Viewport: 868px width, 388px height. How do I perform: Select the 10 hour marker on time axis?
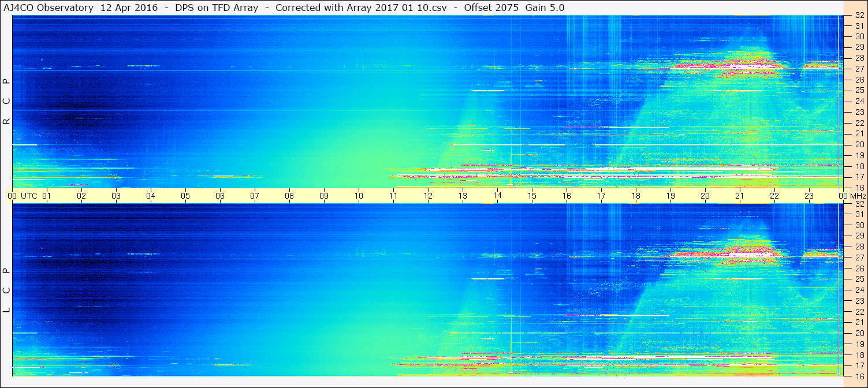pyautogui.click(x=359, y=196)
